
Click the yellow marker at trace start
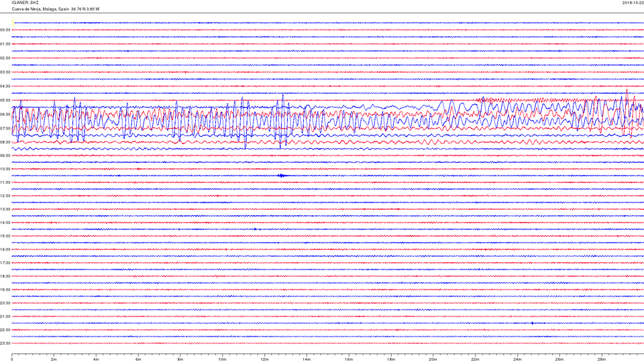[13, 23]
